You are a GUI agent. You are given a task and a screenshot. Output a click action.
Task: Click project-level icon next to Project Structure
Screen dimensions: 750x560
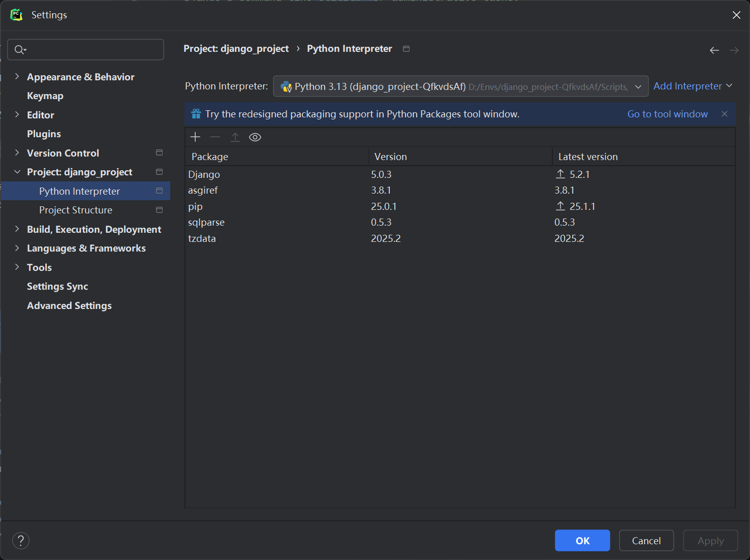tap(159, 210)
